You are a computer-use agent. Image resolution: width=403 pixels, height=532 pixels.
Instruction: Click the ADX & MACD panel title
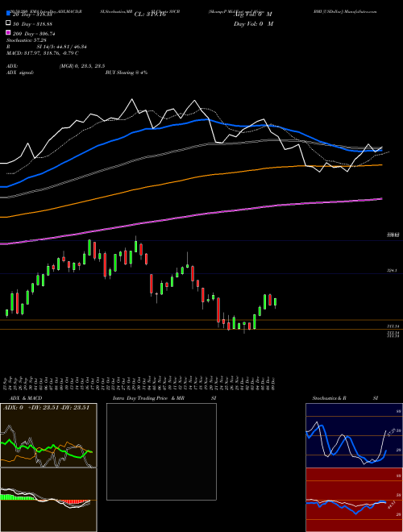coord(26,398)
